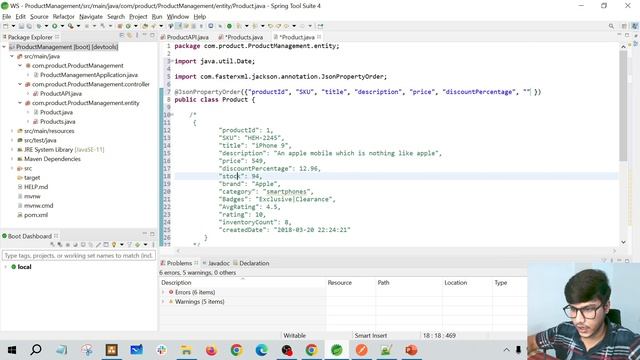Image resolution: width=640 pixels, height=360 pixels.
Task: Click the External Tools run icon
Action: point(71,26)
